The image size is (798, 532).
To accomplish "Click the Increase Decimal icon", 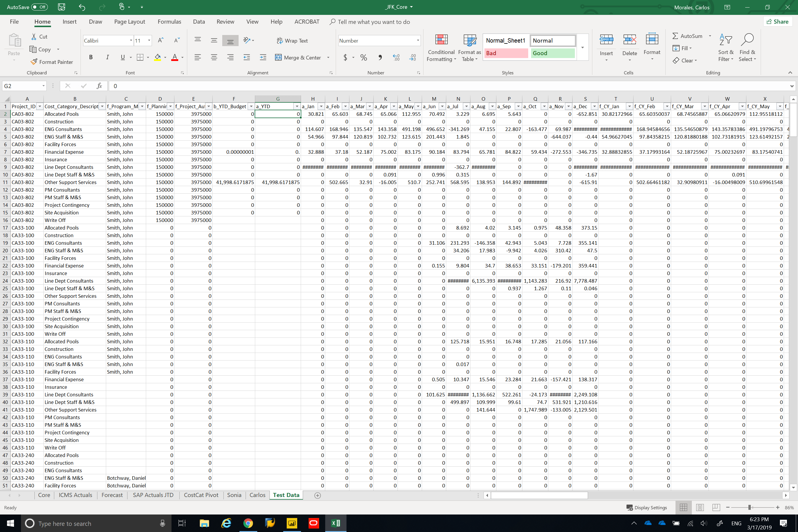I will (x=396, y=57).
